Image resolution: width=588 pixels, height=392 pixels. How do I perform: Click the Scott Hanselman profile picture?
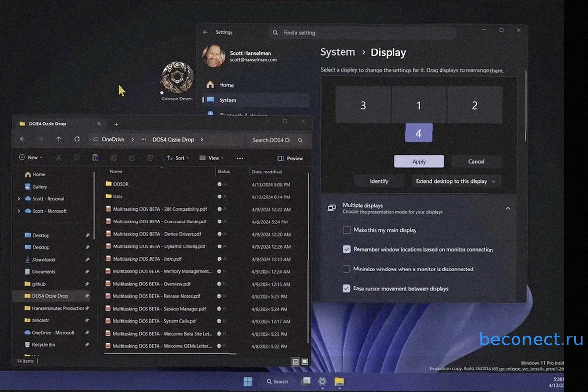(x=214, y=56)
